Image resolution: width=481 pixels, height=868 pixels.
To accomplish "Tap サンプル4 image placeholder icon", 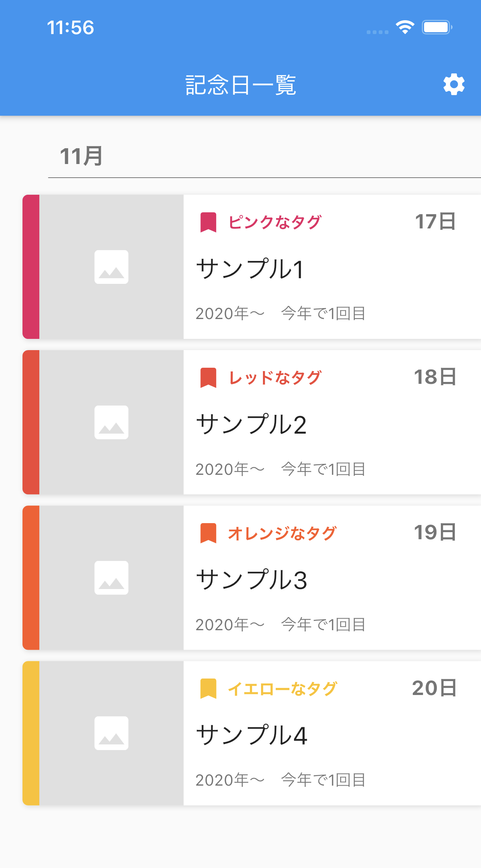I will 111,733.
